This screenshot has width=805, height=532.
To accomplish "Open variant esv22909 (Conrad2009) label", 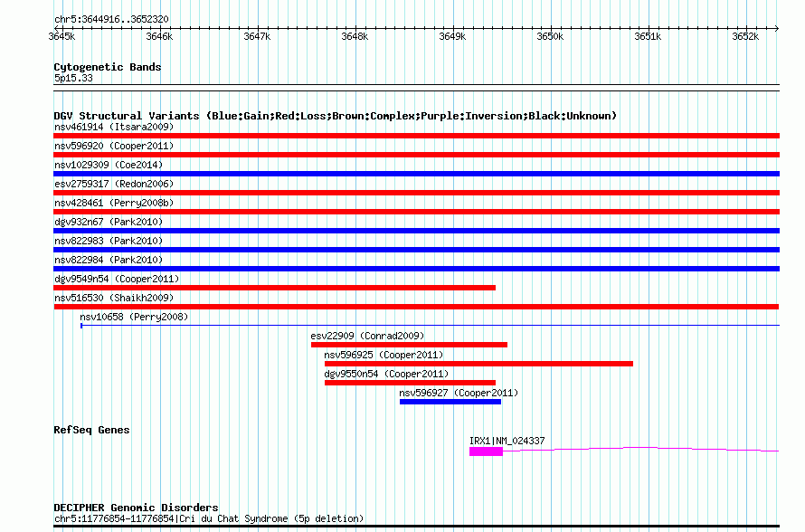I will tap(367, 336).
